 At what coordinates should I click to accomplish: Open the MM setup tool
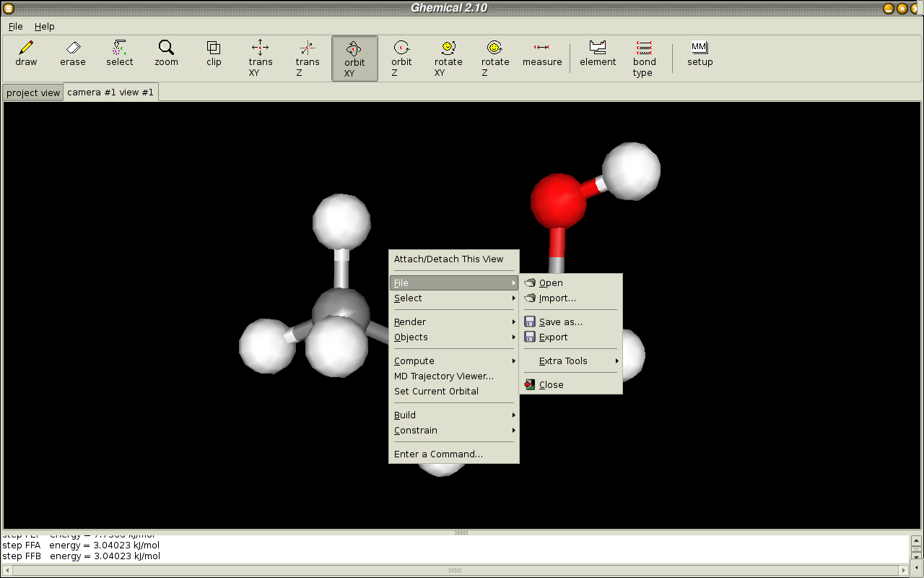[x=699, y=54]
